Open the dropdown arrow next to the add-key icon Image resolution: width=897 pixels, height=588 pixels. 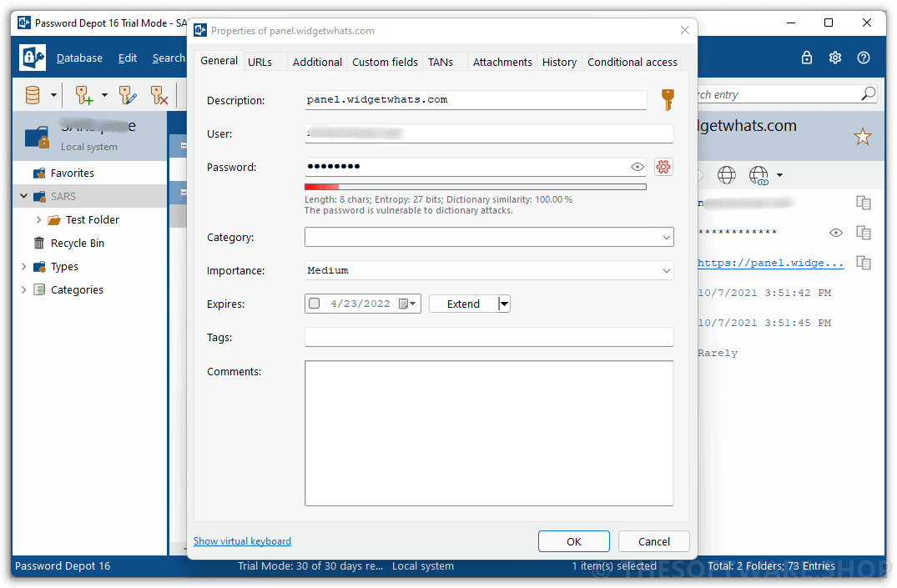(x=104, y=95)
